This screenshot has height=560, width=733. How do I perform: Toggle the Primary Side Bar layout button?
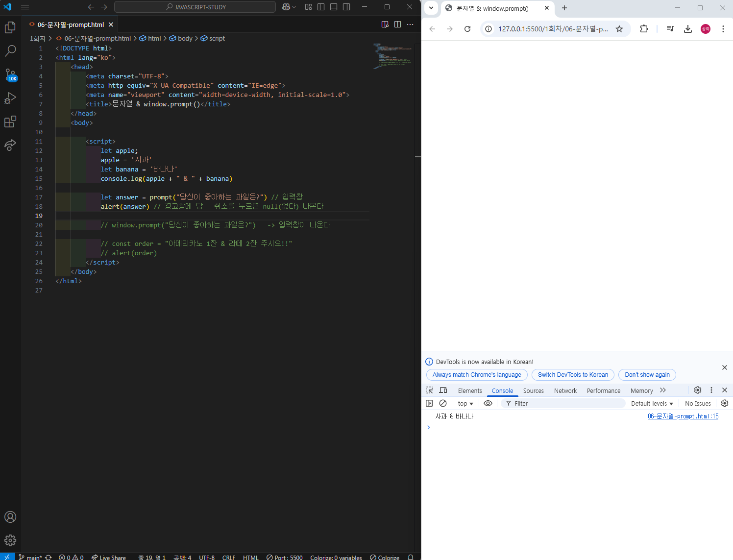pyautogui.click(x=321, y=7)
